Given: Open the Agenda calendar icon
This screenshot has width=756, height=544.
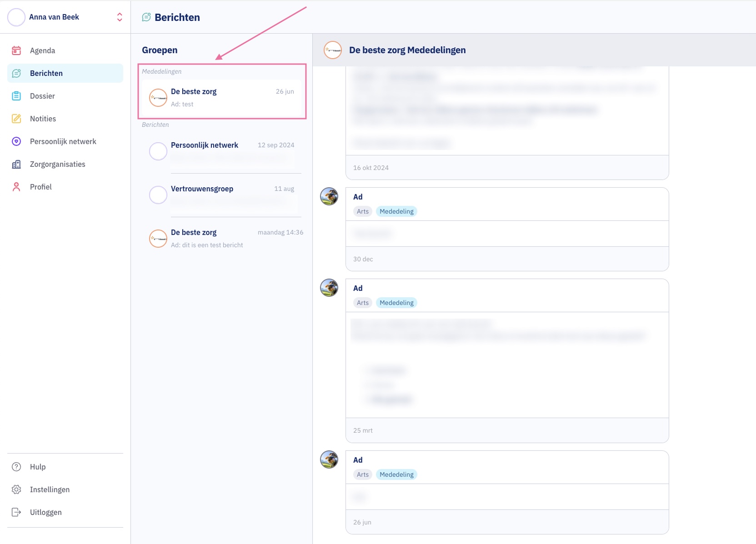Looking at the screenshot, I should click(x=16, y=50).
